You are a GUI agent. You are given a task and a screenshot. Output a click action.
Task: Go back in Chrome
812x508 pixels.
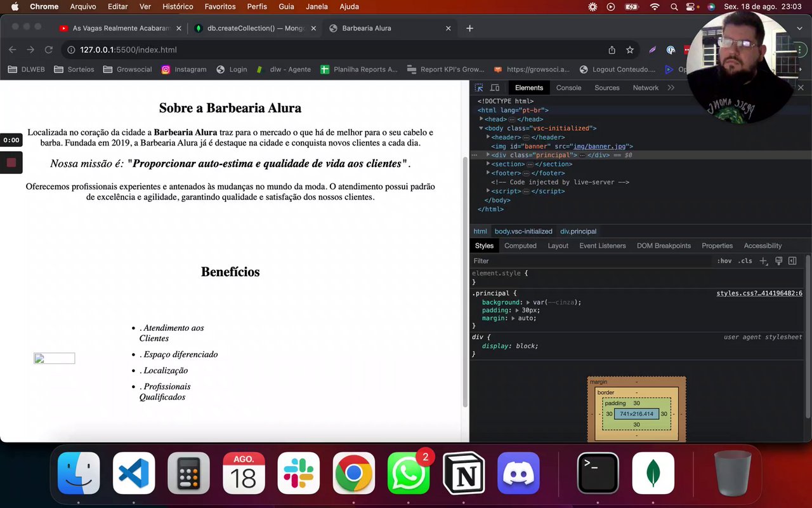coord(13,50)
